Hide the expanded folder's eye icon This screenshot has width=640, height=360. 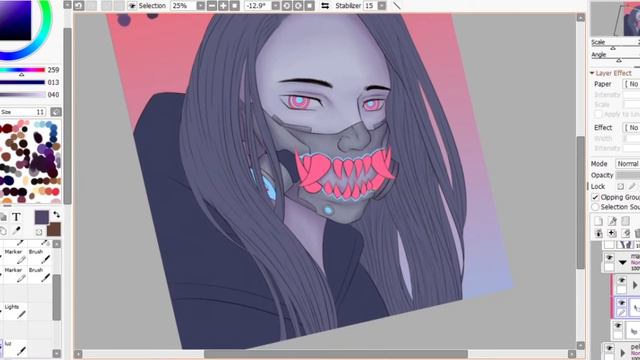[609, 258]
